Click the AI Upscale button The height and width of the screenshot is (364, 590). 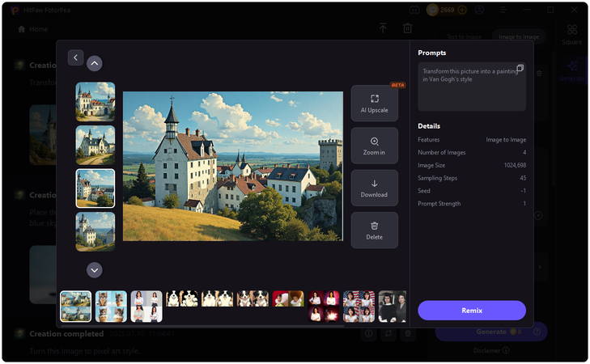click(374, 104)
